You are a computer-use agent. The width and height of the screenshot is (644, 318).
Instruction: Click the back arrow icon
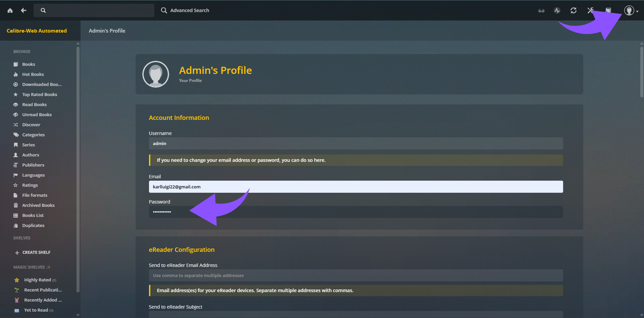coord(23,10)
